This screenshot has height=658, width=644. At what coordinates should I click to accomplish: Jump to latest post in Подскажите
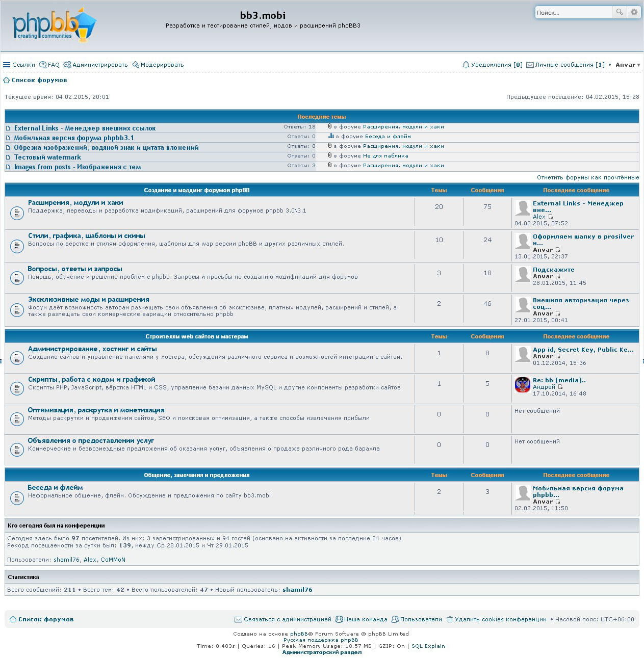558,276
